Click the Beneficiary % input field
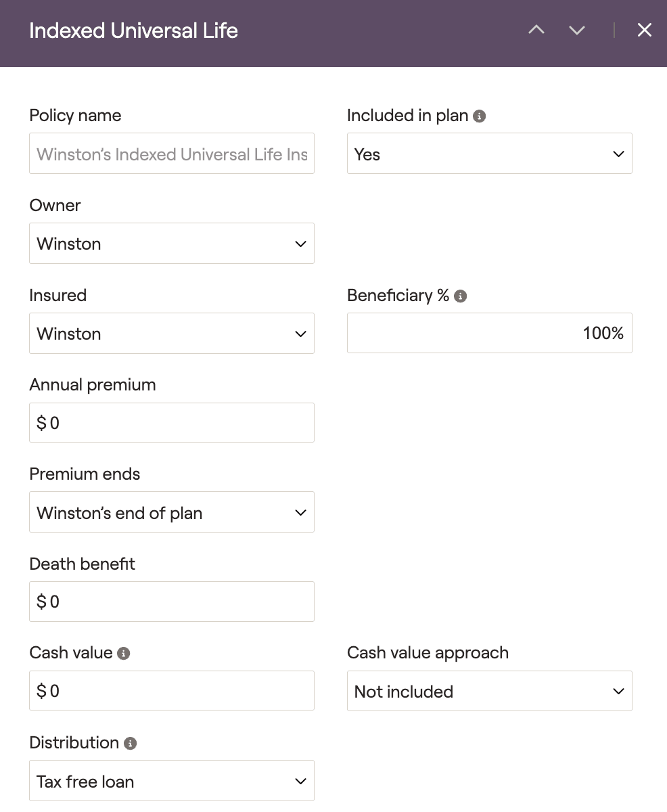This screenshot has height=812, width=667. [x=489, y=333]
